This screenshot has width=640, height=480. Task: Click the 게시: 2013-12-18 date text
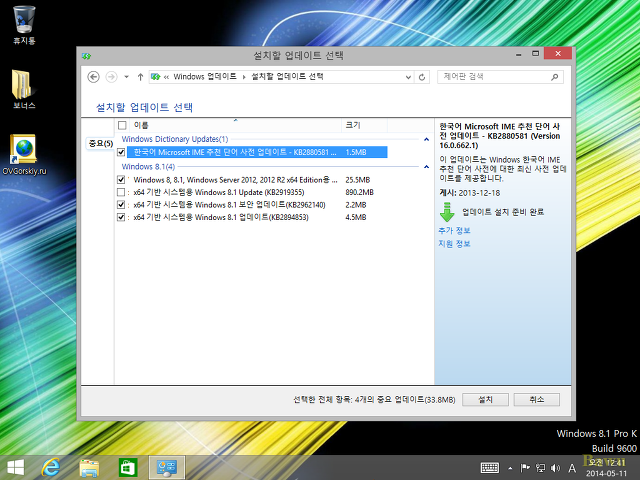[x=469, y=193]
